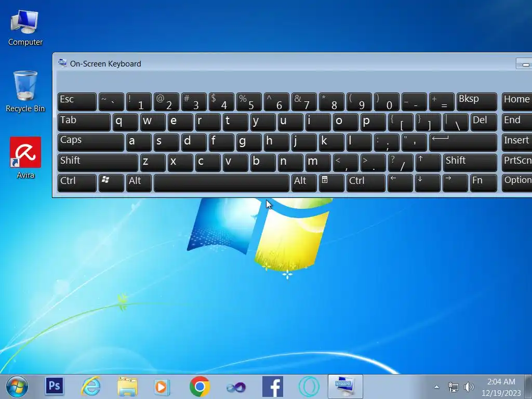Click the number 5 key

[249, 102]
